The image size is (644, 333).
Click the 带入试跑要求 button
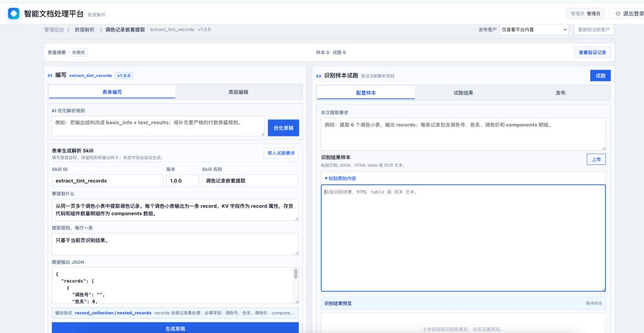[281, 153]
